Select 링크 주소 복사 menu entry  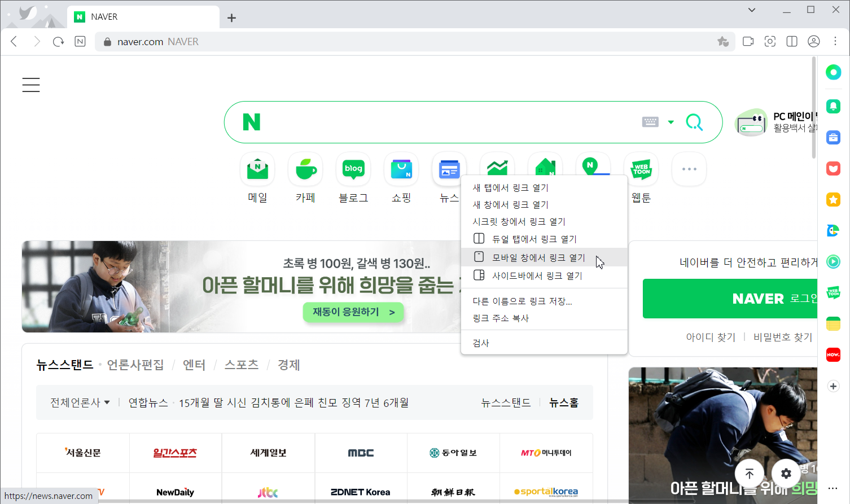544,318
